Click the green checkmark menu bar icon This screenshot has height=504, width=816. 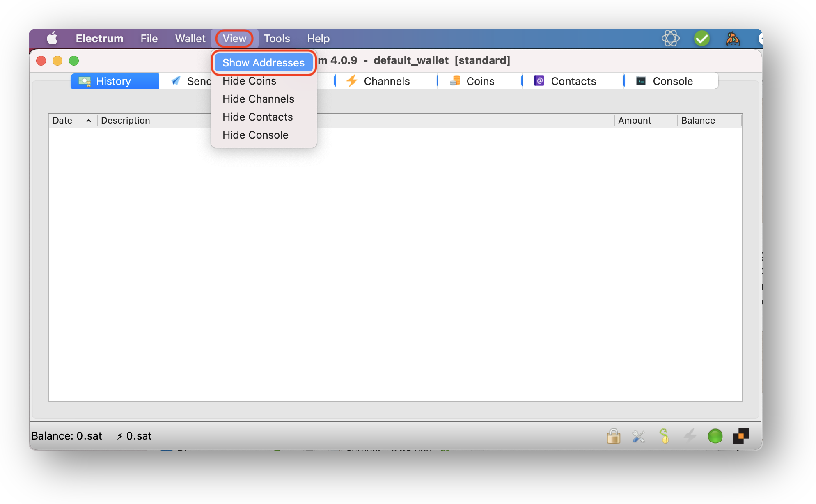coord(702,39)
